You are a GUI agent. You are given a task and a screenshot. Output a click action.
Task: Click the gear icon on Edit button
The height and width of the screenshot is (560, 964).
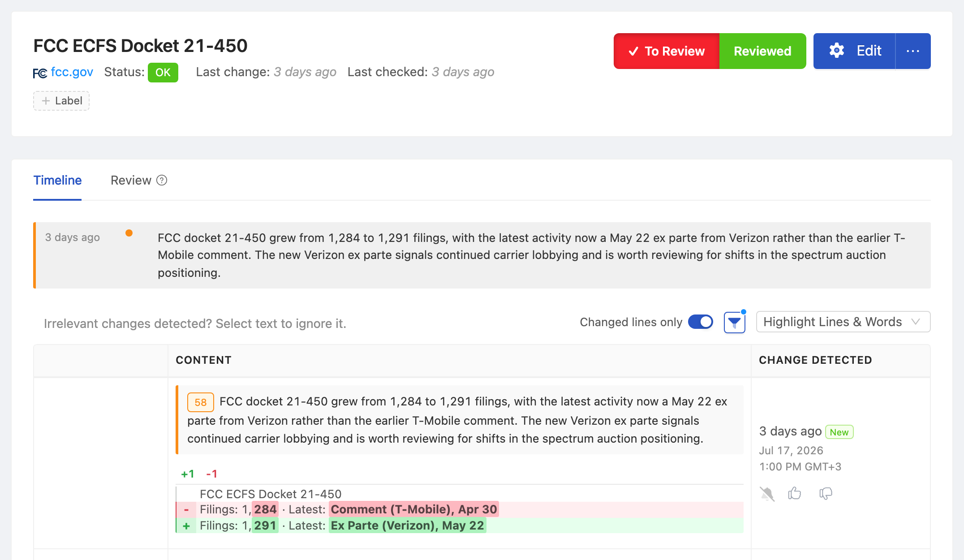click(x=836, y=51)
